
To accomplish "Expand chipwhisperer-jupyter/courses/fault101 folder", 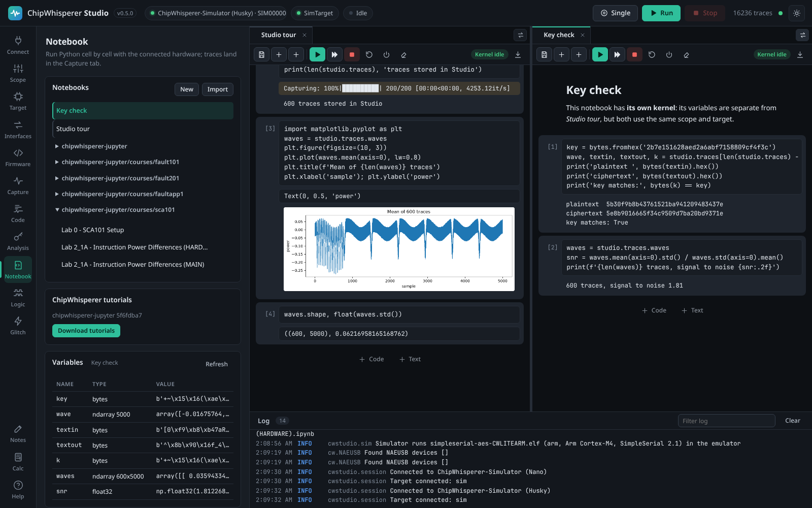I will point(118,162).
